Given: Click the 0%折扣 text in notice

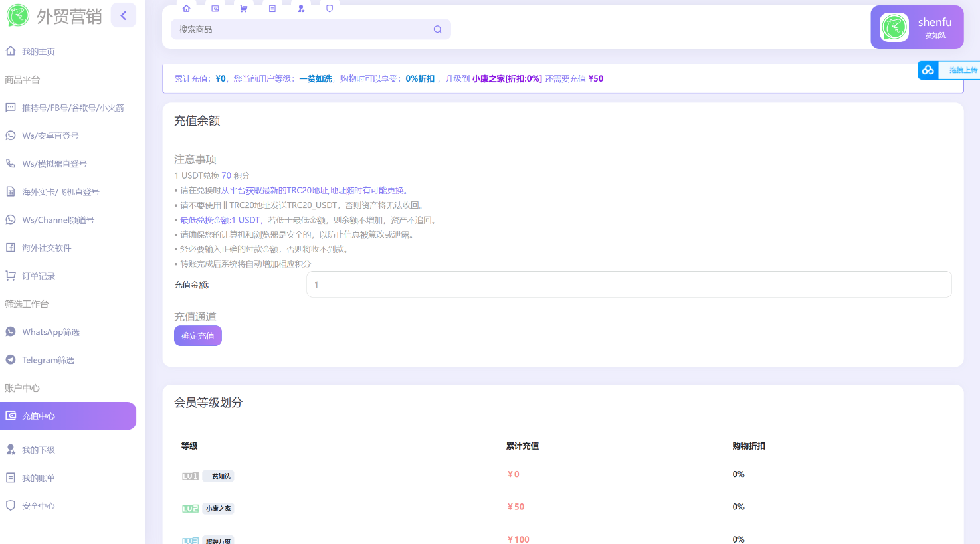Looking at the screenshot, I should [420, 78].
